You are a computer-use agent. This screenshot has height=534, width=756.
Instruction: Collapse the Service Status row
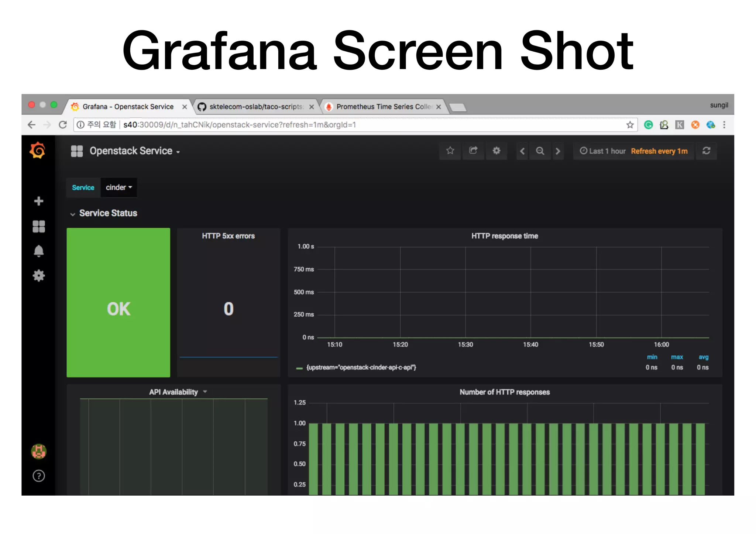108,213
